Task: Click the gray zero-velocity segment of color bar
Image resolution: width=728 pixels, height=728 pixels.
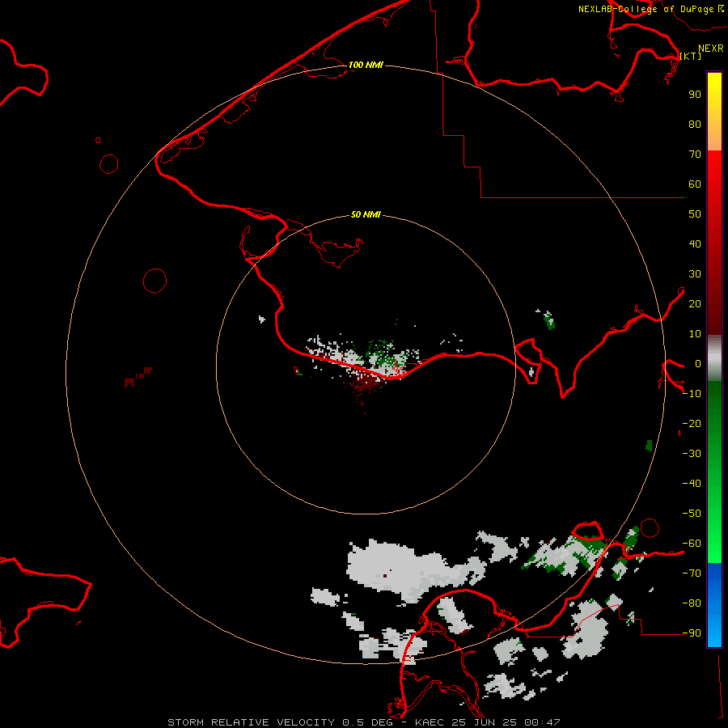Action: [714, 358]
